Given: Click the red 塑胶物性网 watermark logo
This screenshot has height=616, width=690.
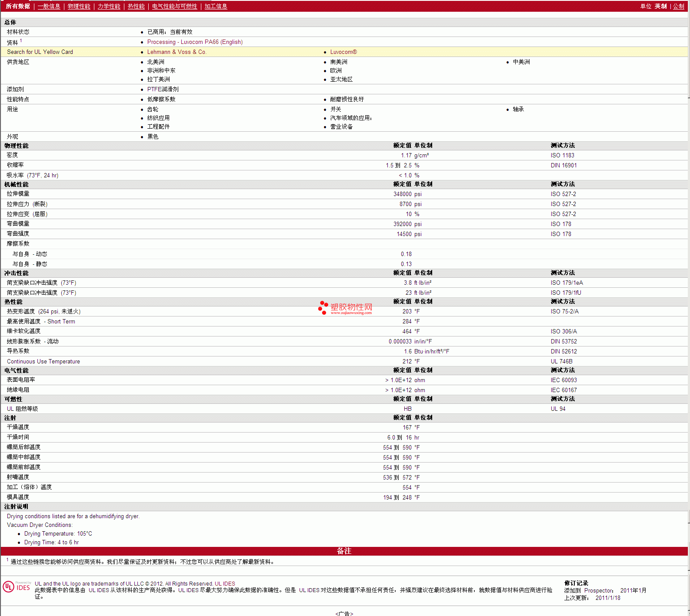Looking at the screenshot, I should click(346, 308).
